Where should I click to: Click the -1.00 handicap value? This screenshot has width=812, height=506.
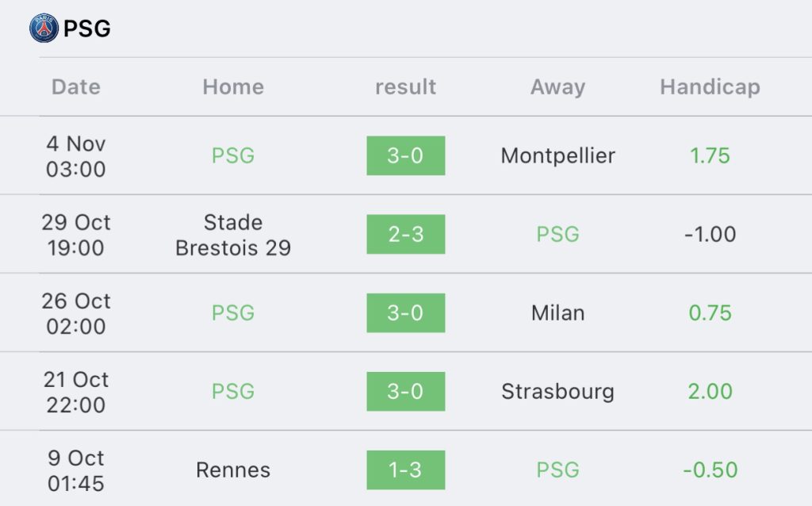[x=710, y=234]
